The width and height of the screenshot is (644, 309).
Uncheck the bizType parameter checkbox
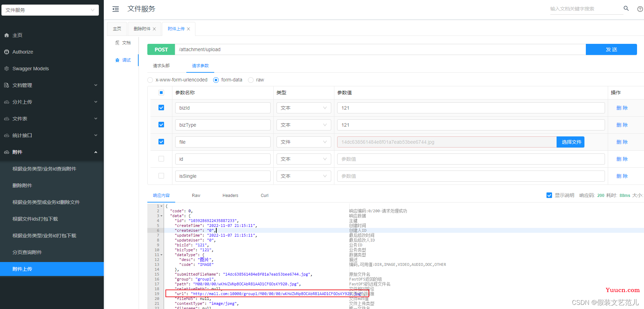pyautogui.click(x=161, y=125)
